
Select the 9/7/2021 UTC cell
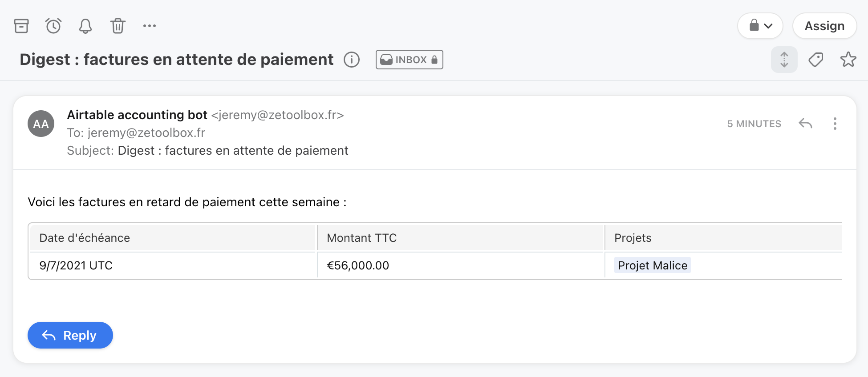coord(173,265)
